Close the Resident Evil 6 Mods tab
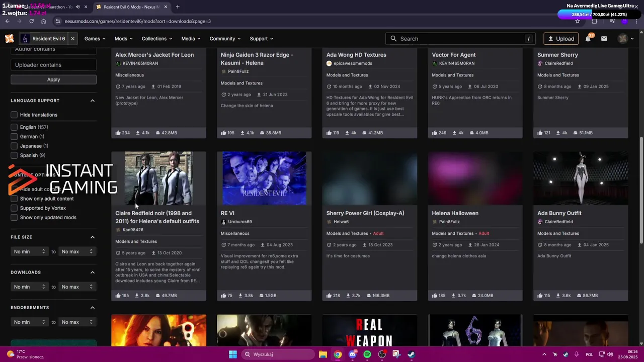Viewport: 644px width, 362px height. pyautogui.click(x=166, y=7)
